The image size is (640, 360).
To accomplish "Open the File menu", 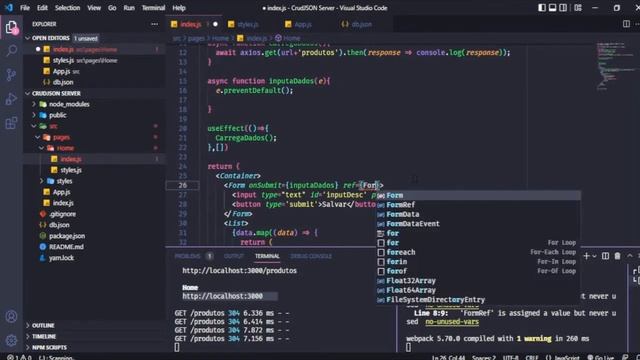I will [25, 8].
